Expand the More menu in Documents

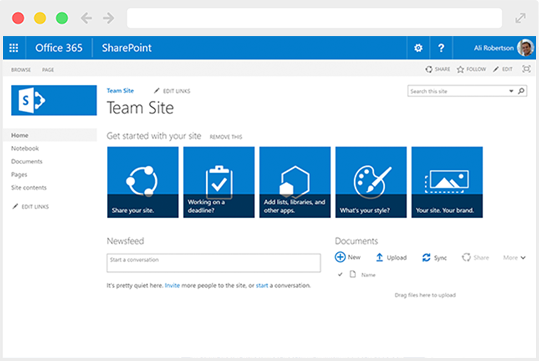pyautogui.click(x=514, y=258)
